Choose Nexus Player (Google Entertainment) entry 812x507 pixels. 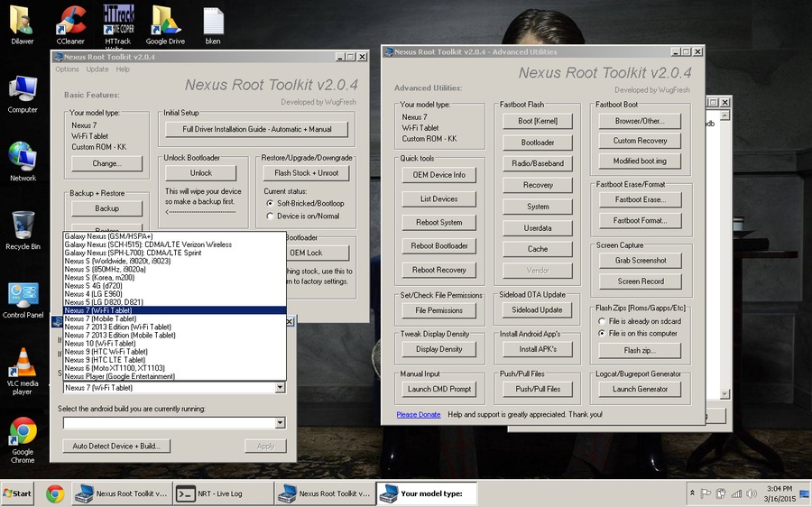(174, 376)
